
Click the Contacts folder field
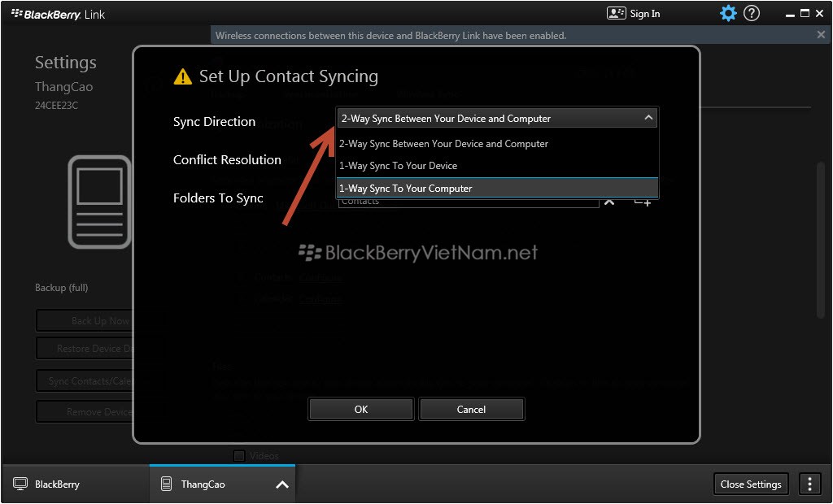point(468,202)
